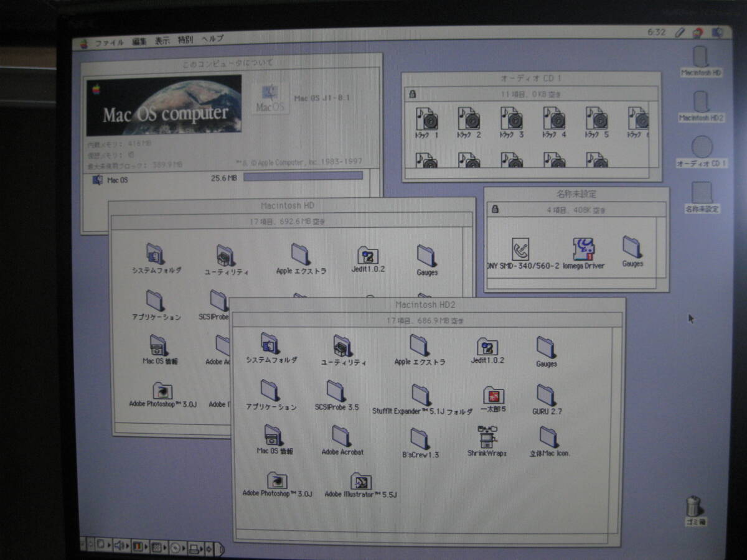The image size is (747, 560).
Task: Open the pencil input-method menu in menu bar
Action: coord(679,31)
